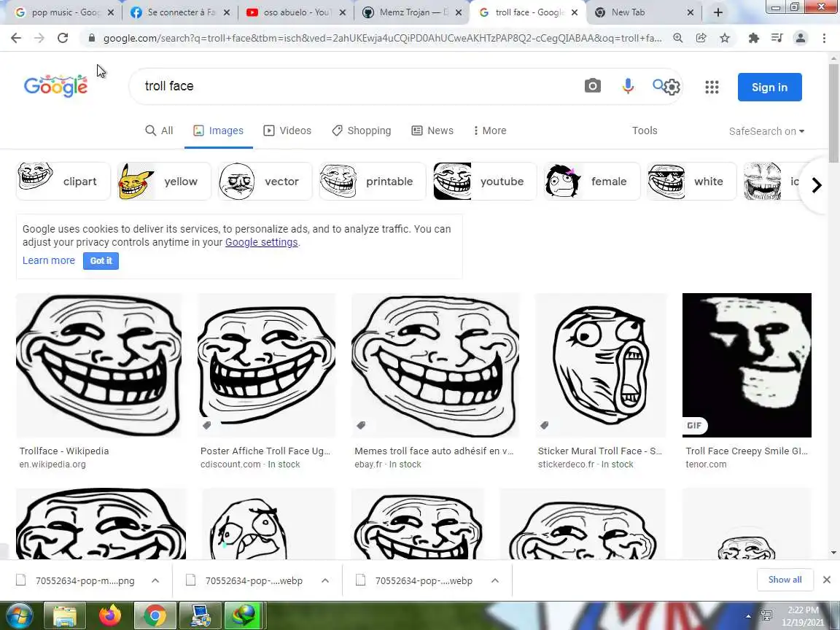This screenshot has height=630, width=840.
Task: Expand the More search options menu
Action: (490, 131)
